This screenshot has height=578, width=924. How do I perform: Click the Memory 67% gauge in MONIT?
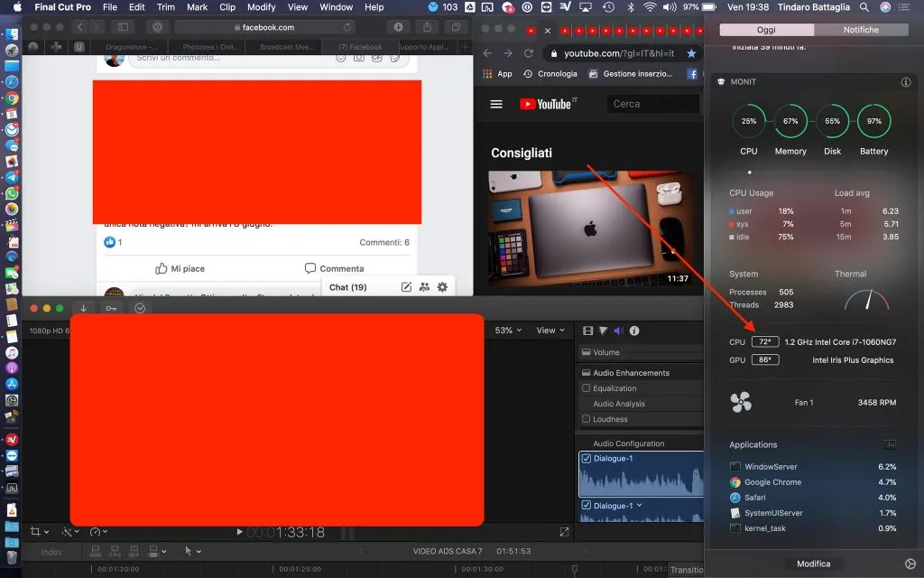pos(790,121)
